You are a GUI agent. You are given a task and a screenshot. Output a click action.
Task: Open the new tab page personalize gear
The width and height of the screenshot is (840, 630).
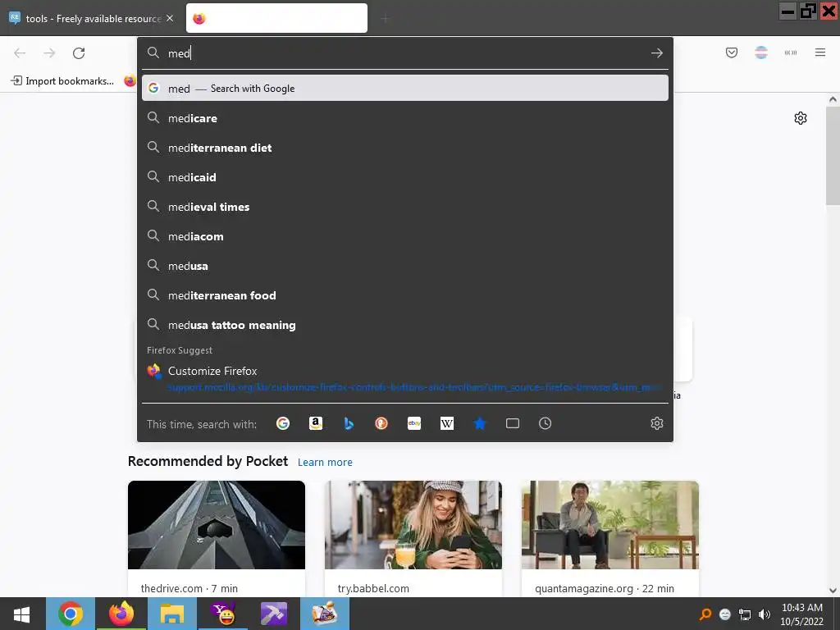[801, 118]
